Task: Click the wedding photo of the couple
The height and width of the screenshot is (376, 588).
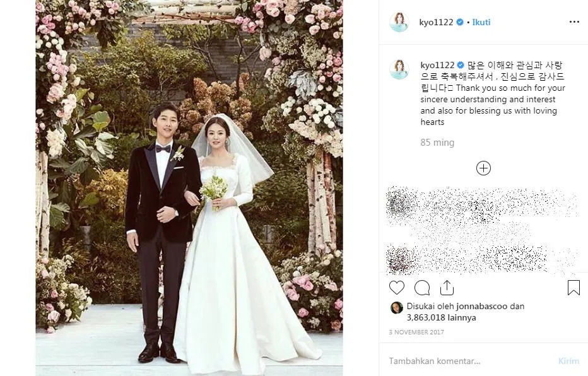Action: click(189, 188)
